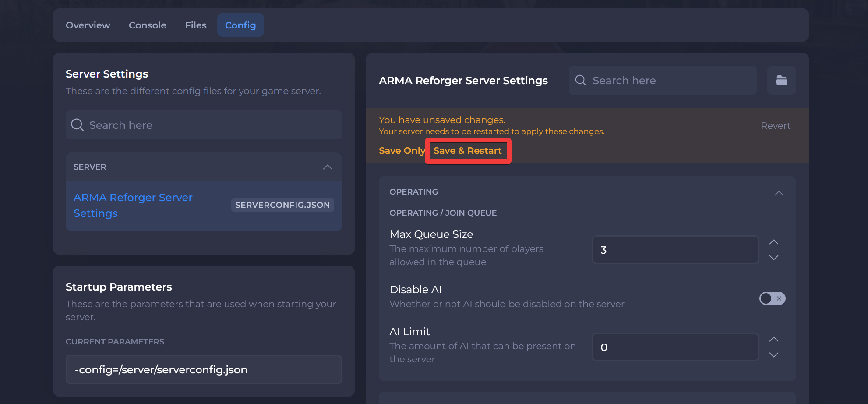This screenshot has height=404, width=868.
Task: Click Save & Restart
Action: tap(467, 151)
